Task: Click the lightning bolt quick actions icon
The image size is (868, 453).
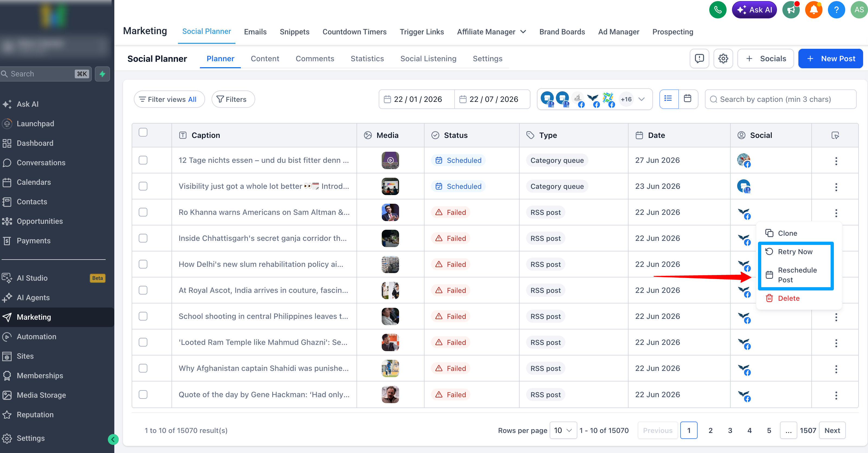Action: tap(102, 74)
